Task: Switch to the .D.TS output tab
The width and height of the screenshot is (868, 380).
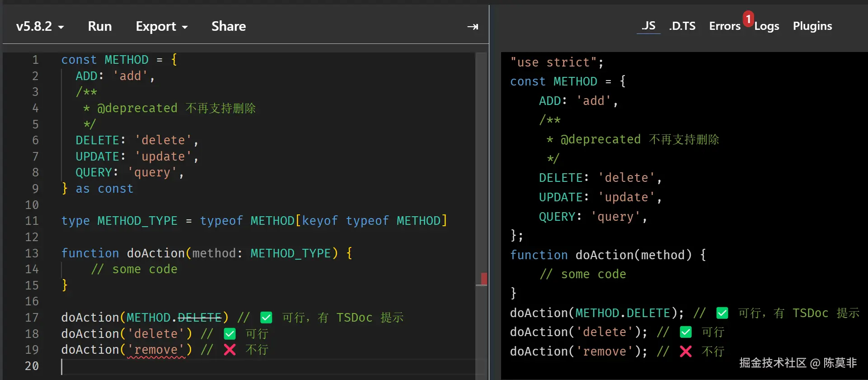Action: pyautogui.click(x=682, y=26)
